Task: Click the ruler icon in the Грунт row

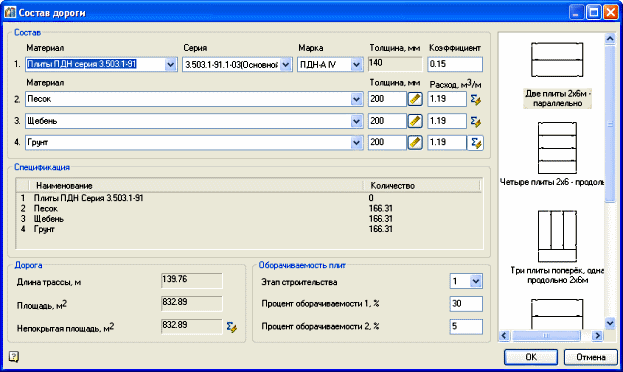Action: click(415, 142)
